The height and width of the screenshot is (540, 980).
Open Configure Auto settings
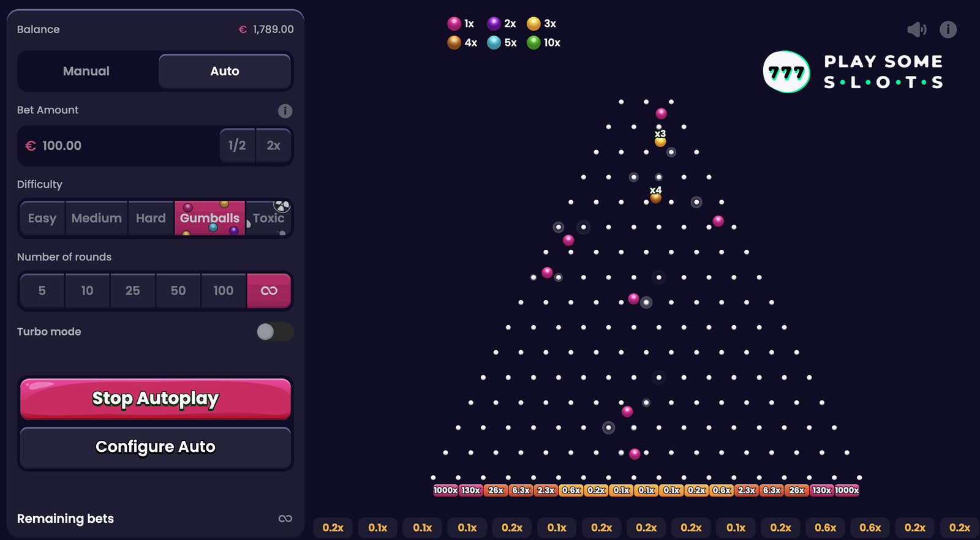pyautogui.click(x=156, y=448)
